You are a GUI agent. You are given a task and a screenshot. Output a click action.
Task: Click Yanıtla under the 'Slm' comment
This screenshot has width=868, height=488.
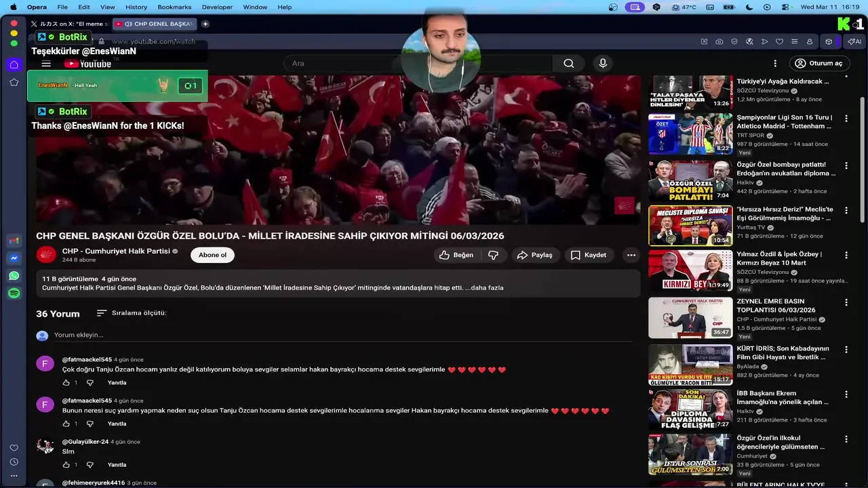[117, 465]
